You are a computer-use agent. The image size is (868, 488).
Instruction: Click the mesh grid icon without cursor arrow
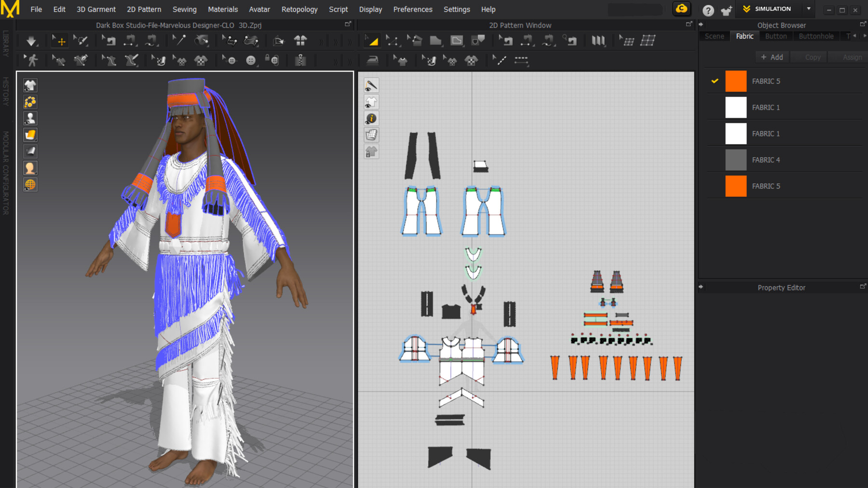click(648, 41)
